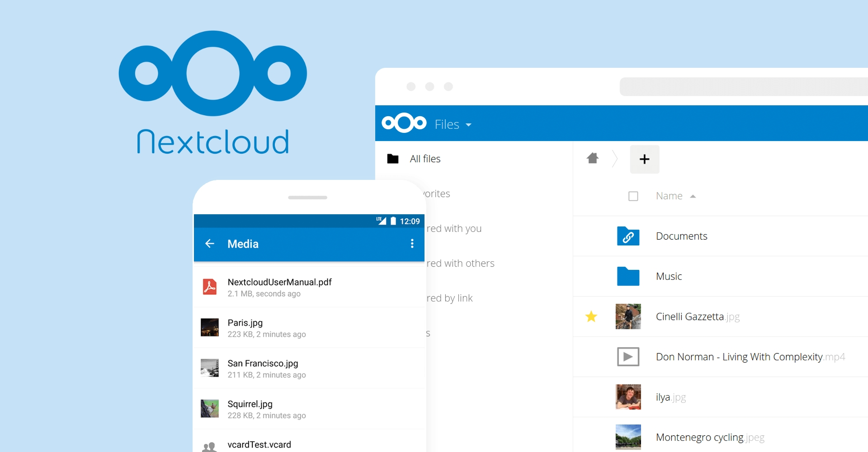This screenshot has height=452, width=868.
Task: Open the home breadcrumb in the file browser
Action: [x=593, y=159]
